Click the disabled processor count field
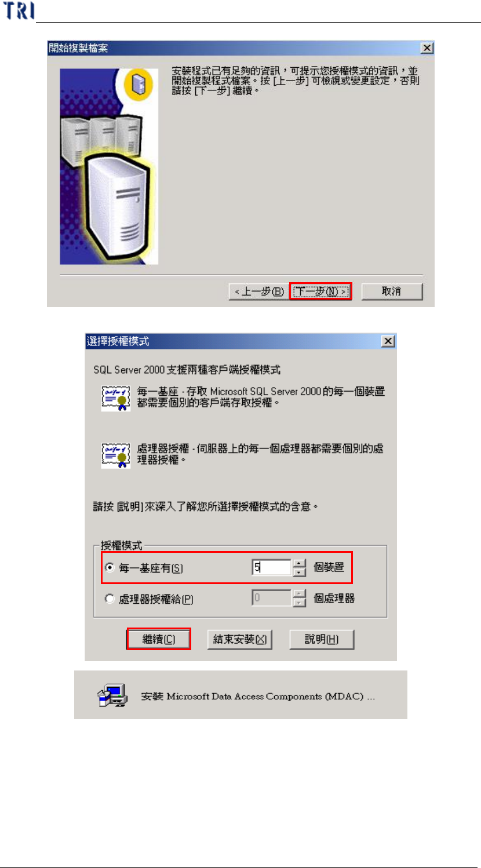Viewport: 481px width, 868px height. pyautogui.click(x=271, y=598)
